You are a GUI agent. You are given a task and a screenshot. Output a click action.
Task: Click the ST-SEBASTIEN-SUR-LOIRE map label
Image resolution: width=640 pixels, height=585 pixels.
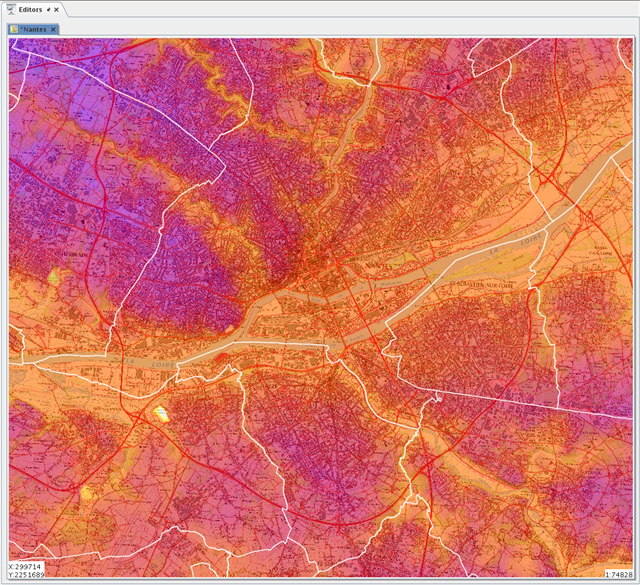click(x=480, y=285)
